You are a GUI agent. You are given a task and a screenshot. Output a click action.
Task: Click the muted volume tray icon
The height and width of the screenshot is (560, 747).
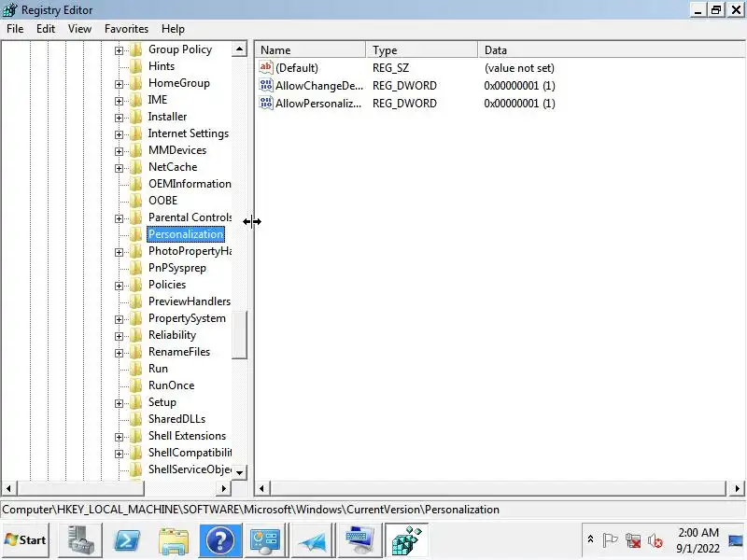pos(655,540)
